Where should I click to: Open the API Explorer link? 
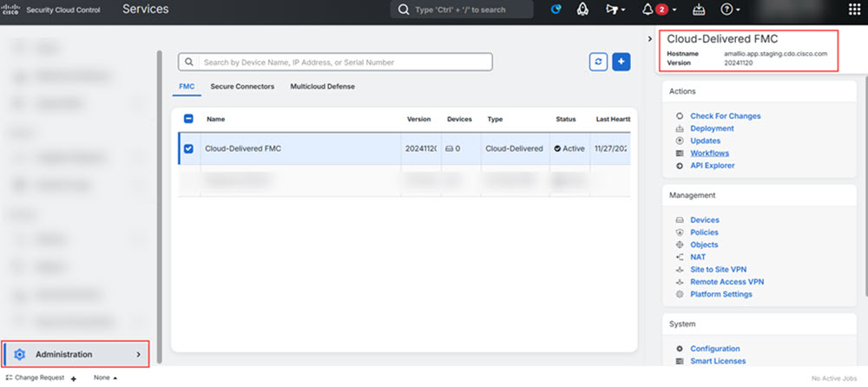[712, 165]
